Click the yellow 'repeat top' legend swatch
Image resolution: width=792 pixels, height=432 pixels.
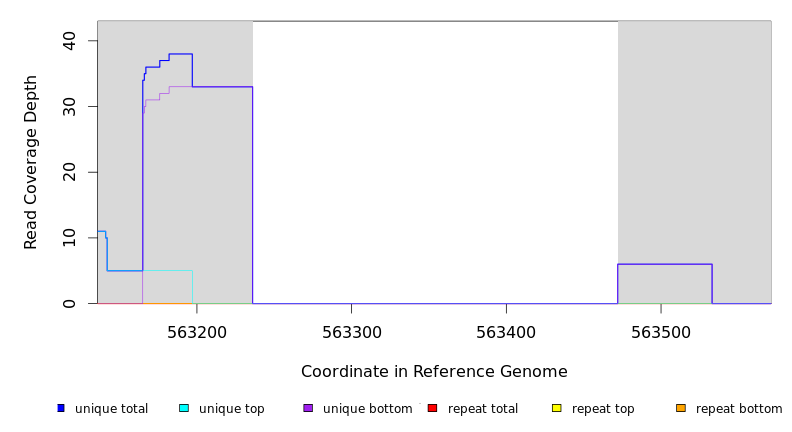point(557,408)
